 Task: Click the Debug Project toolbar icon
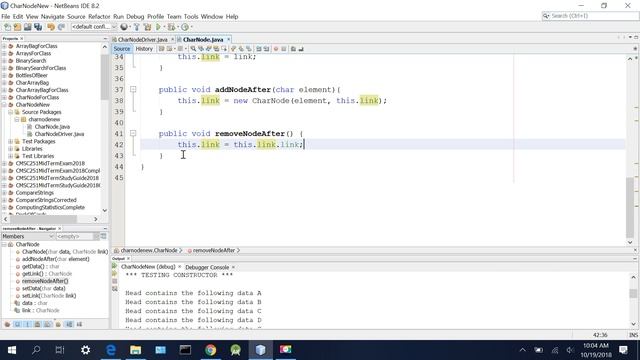[x=171, y=27]
